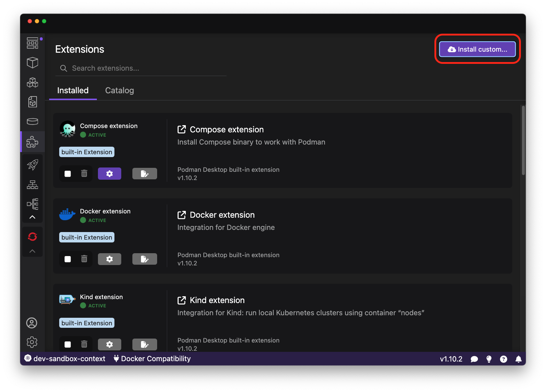Open the Images icon in sidebar
The width and height of the screenshot is (546, 392).
click(32, 102)
